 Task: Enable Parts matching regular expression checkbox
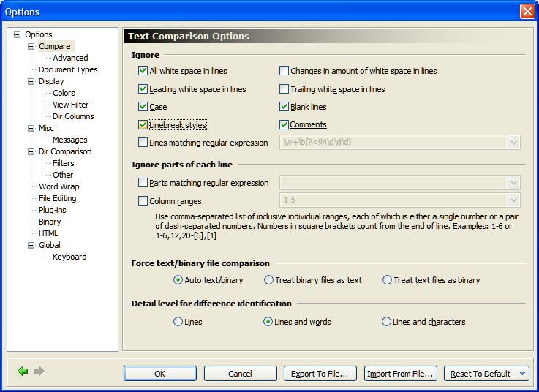pos(143,183)
